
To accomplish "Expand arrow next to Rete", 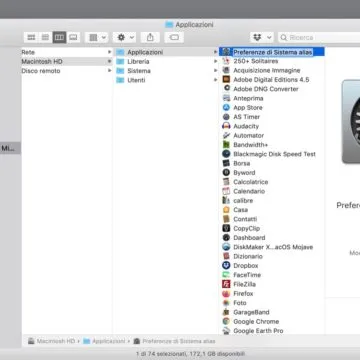I will [x=109, y=52].
